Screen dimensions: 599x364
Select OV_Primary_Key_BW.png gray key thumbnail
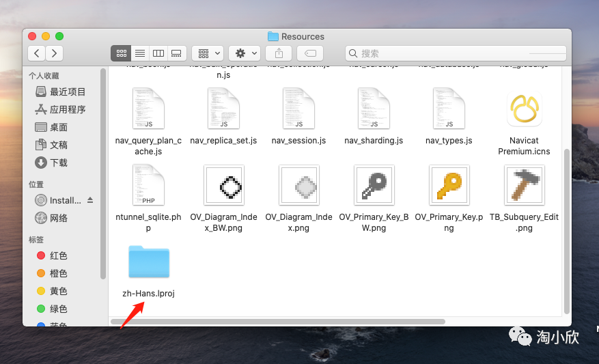(374, 185)
